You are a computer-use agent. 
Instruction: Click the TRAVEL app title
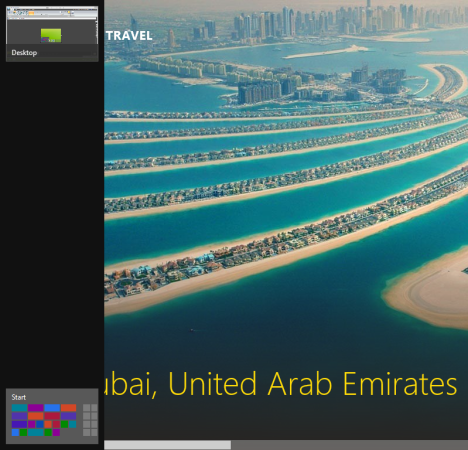129,36
